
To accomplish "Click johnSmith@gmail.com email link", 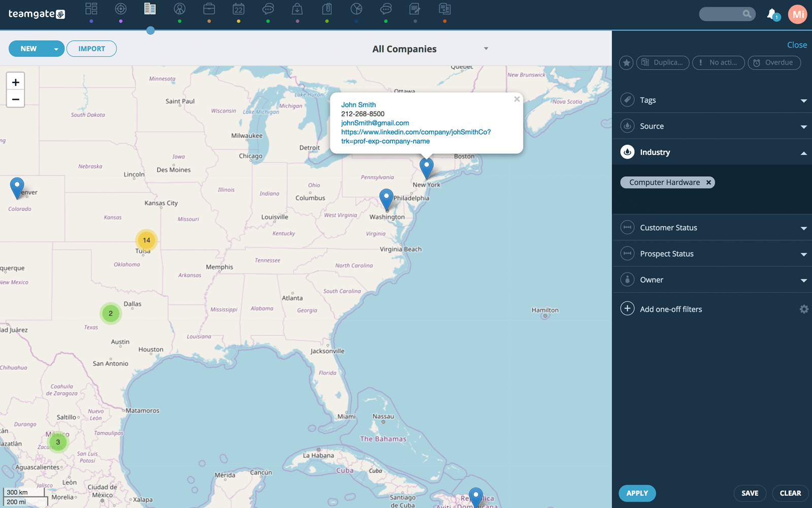I will click(x=375, y=123).
